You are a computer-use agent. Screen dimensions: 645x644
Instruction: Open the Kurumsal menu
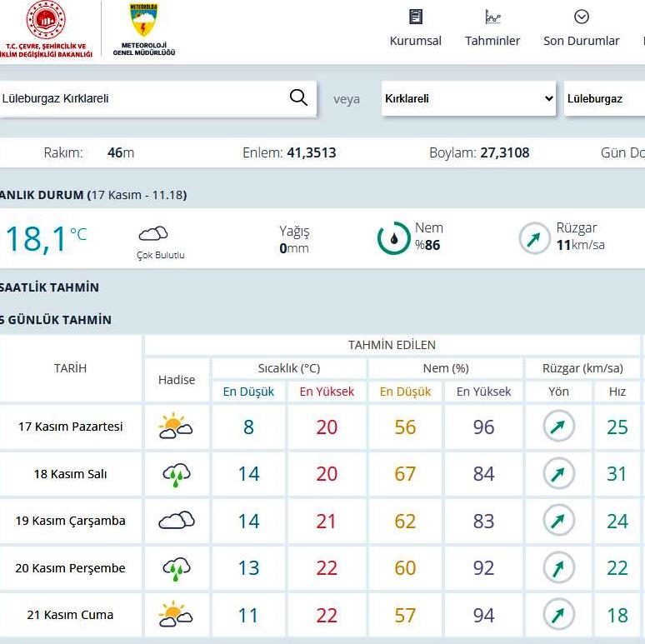tap(415, 41)
